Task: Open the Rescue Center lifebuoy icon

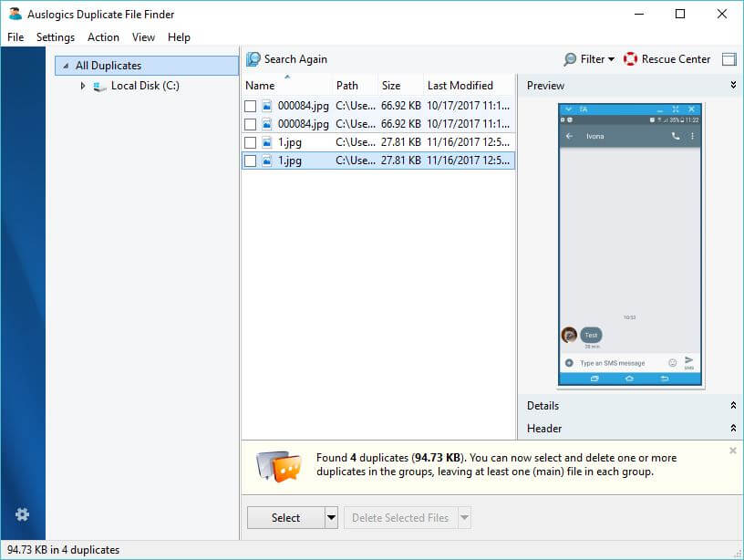Action: (630, 59)
